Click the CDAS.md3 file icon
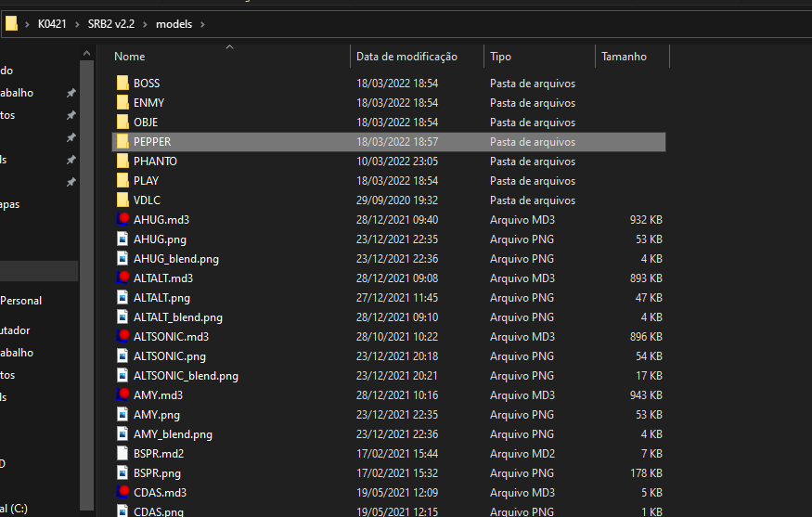Screen dimensions: 812x517 click(122, 492)
